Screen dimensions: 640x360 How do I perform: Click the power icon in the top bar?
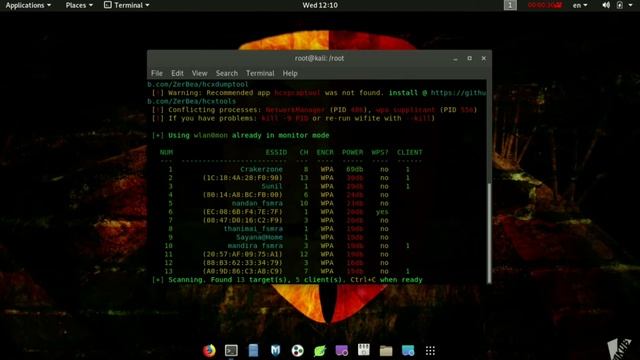coord(620,5)
